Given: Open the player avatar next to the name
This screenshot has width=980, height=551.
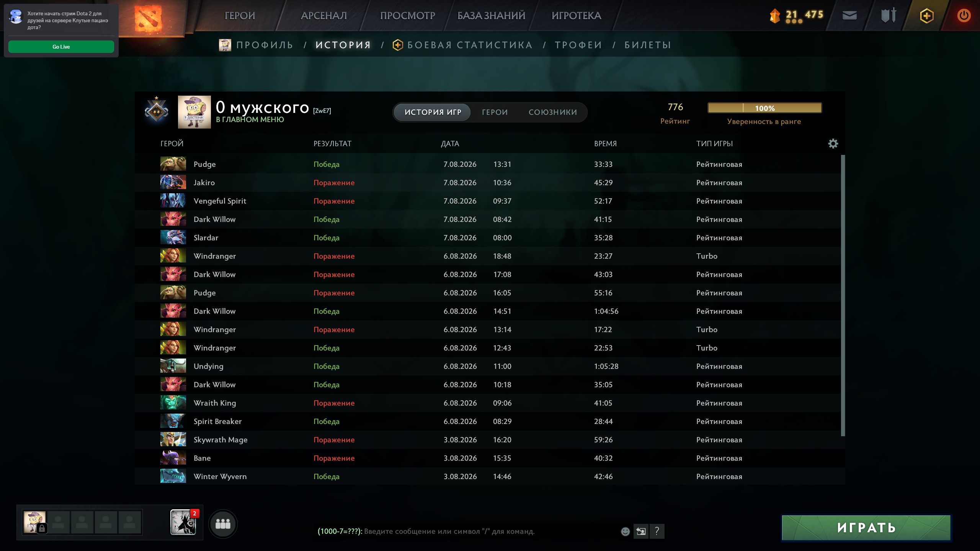Looking at the screenshot, I should pyautogui.click(x=194, y=112).
